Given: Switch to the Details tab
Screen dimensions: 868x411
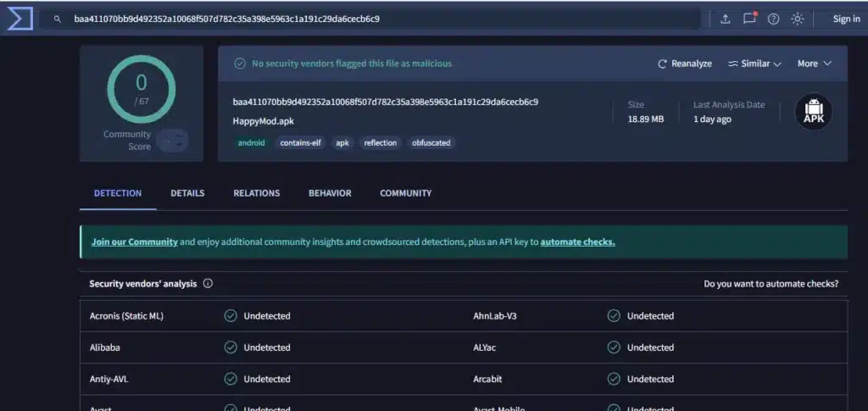Looking at the screenshot, I should tap(187, 193).
